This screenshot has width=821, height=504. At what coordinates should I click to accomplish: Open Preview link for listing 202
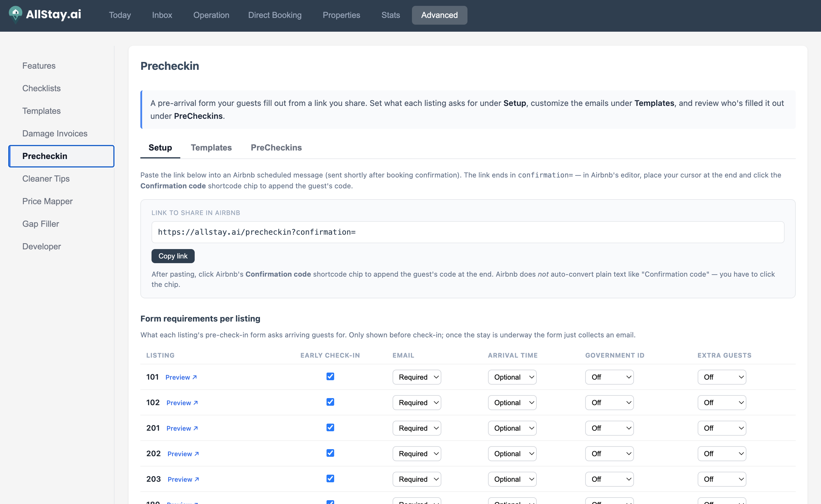(x=183, y=454)
